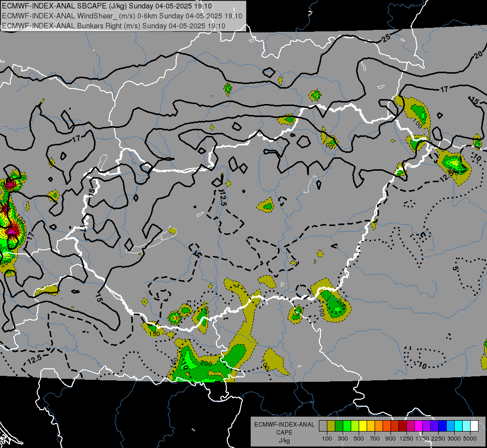Click the 25 wind shear contour label

386,38
